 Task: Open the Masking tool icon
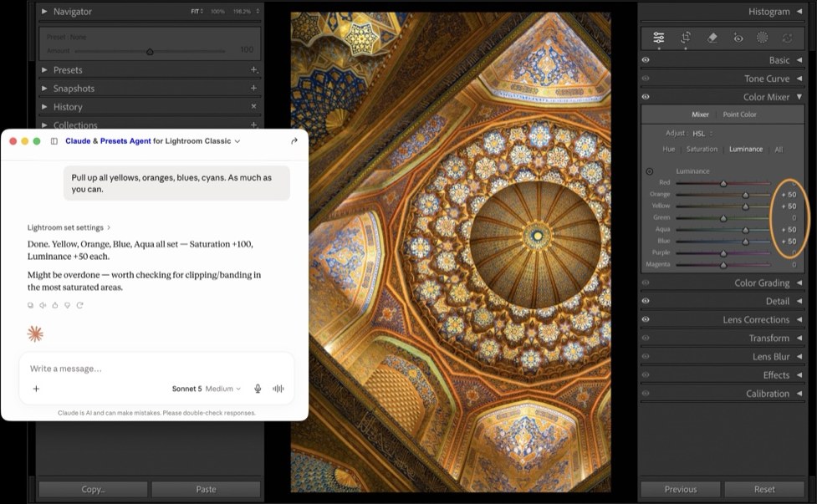763,38
